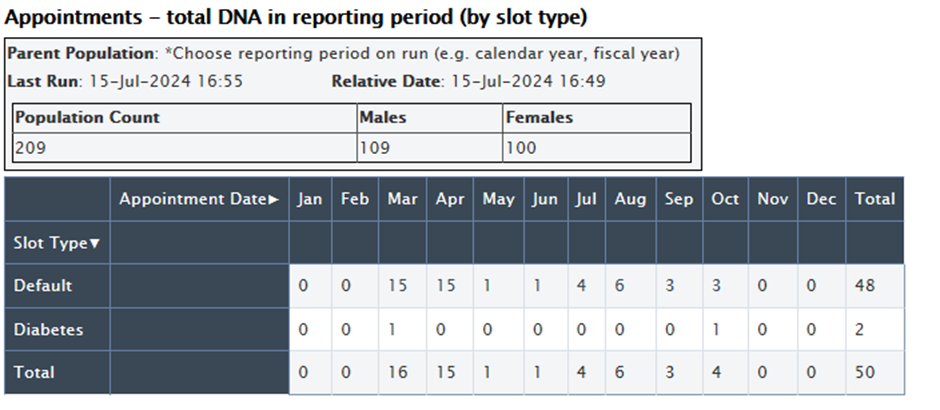Select the Feb column header
This screenshot has height=410, width=940.
click(355, 199)
